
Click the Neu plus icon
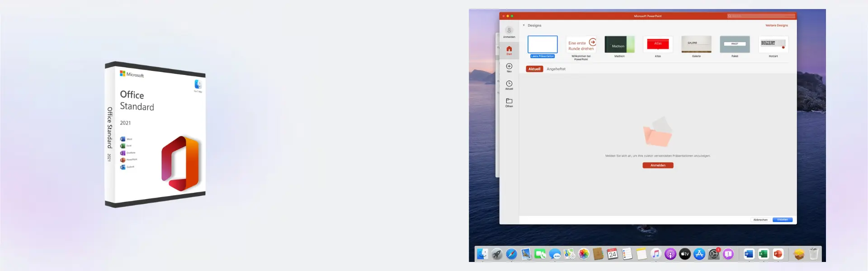point(509,66)
